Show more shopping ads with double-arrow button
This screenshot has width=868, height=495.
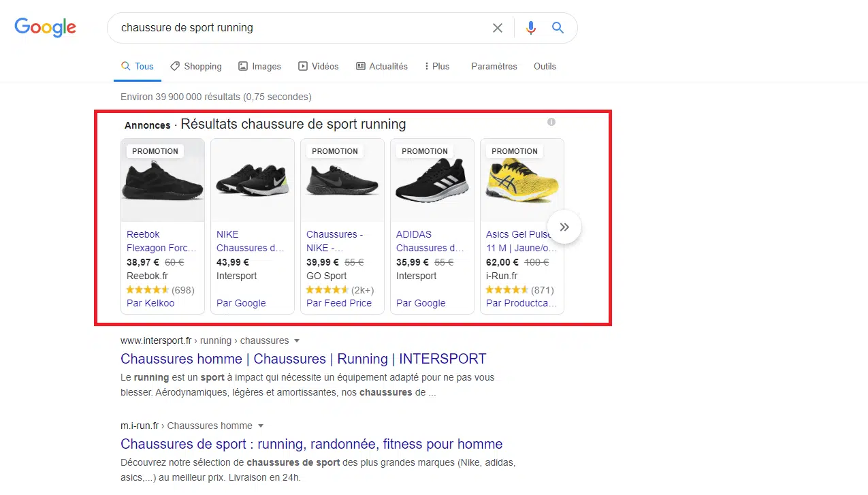click(x=564, y=227)
